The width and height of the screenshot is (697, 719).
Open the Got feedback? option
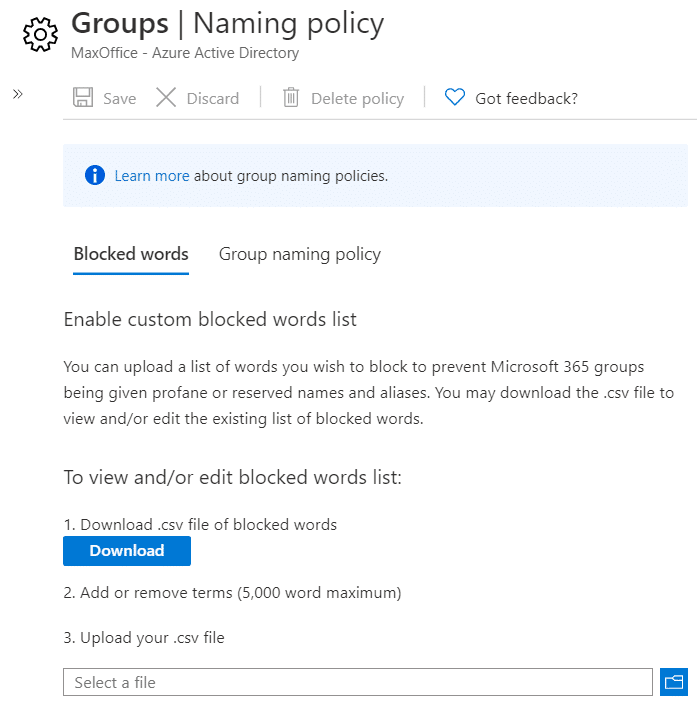coord(526,99)
